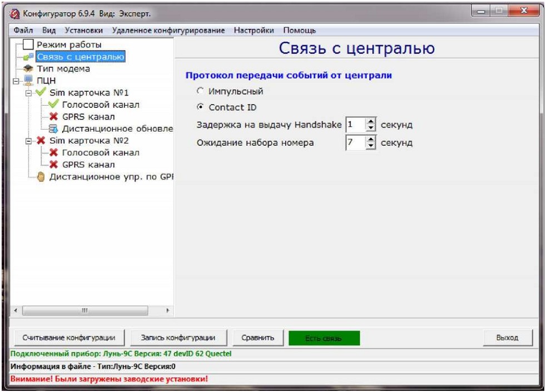This screenshot has width=546, height=392.
Task: Collapse the Sim карточка №1 branch
Action: point(28,93)
